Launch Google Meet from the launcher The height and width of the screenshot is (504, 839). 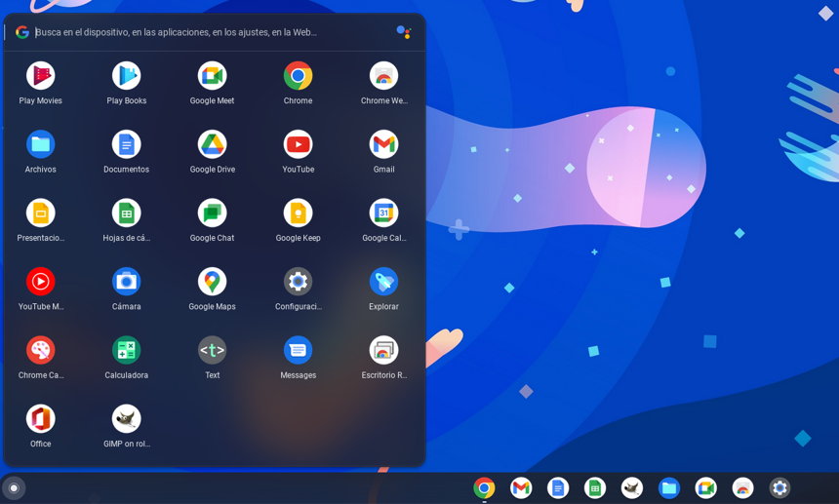[212, 76]
